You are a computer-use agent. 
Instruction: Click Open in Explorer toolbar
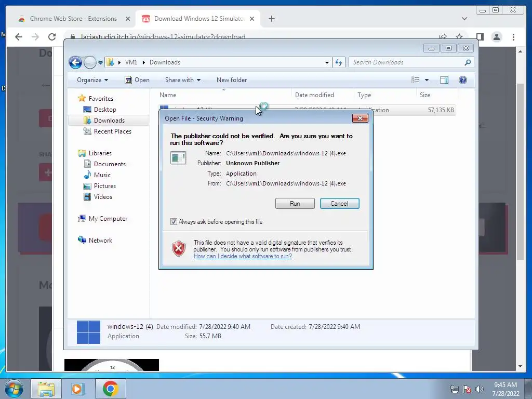point(137,80)
